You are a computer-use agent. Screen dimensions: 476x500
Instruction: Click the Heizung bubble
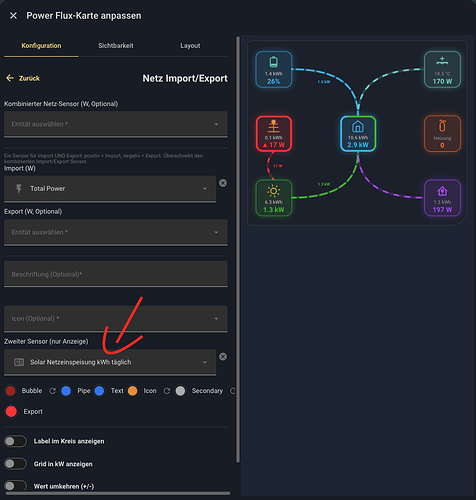(442, 134)
